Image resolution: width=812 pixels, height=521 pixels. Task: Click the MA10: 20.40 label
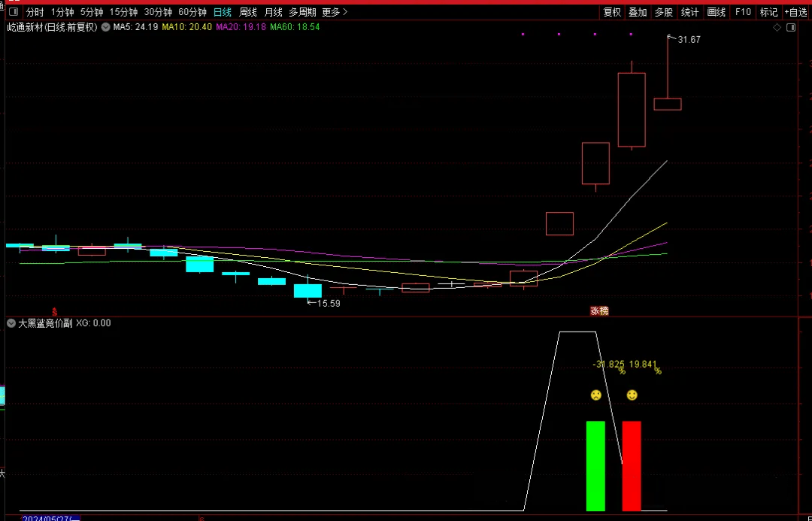pyautogui.click(x=187, y=27)
